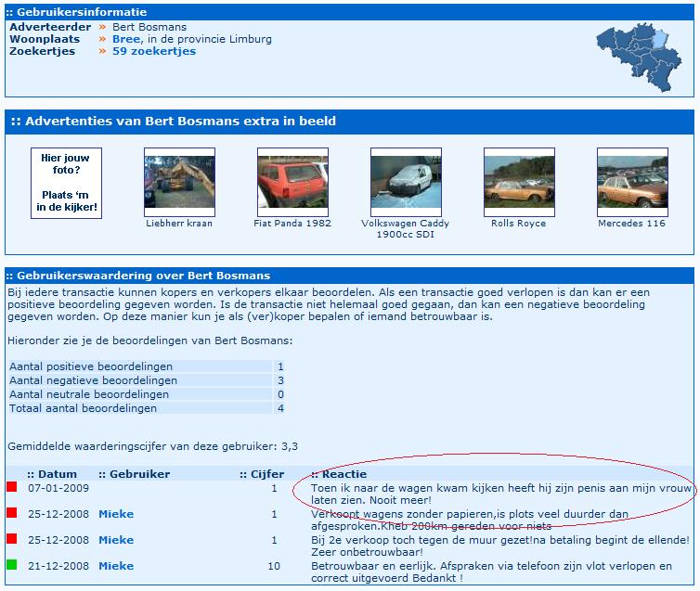
Task: Open the Mercedes 116 thumbnail
Action: pyautogui.click(x=632, y=182)
